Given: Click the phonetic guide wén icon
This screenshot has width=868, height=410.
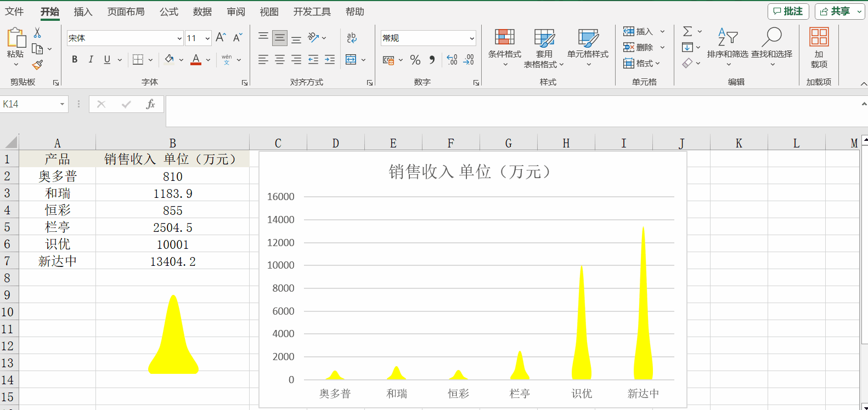Looking at the screenshot, I should click(227, 59).
